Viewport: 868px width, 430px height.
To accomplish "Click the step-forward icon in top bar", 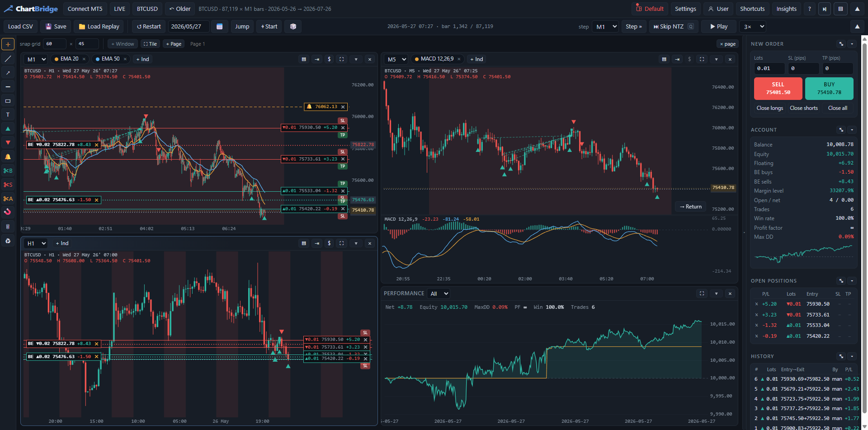I will 825,9.
